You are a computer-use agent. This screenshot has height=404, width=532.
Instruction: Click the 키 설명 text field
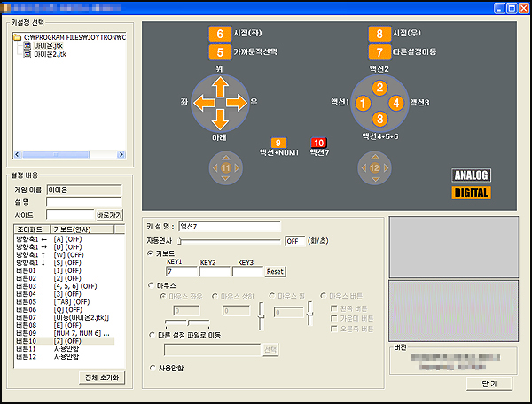click(229, 227)
